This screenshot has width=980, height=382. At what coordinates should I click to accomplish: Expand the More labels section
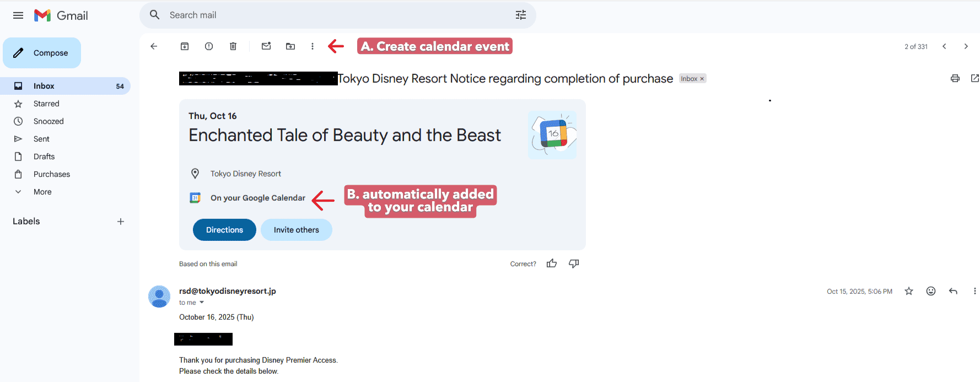pos(41,191)
